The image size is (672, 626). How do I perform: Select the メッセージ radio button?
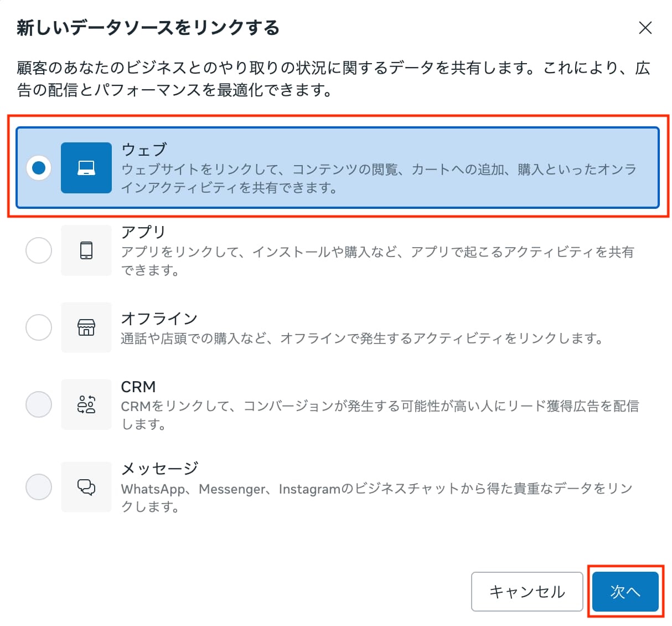39,487
